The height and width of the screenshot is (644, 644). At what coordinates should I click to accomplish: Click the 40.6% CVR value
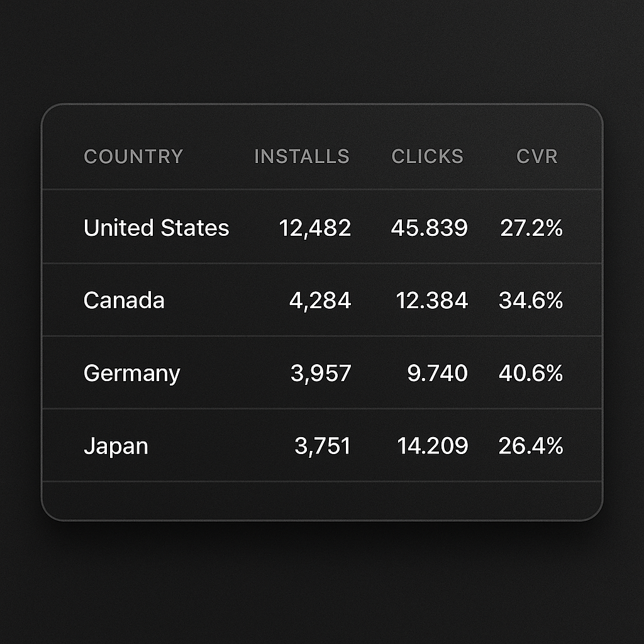click(531, 374)
